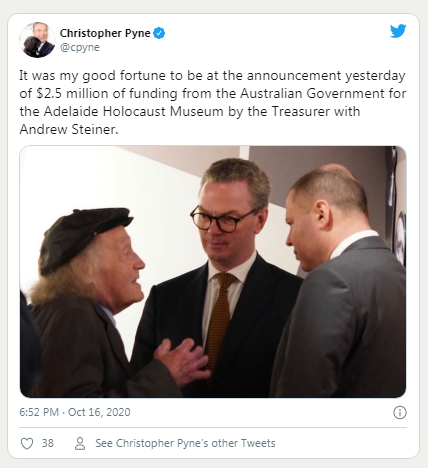The width and height of the screenshot is (428, 468).
Task: Click the tweet text paragraph
Action: [x=213, y=102]
